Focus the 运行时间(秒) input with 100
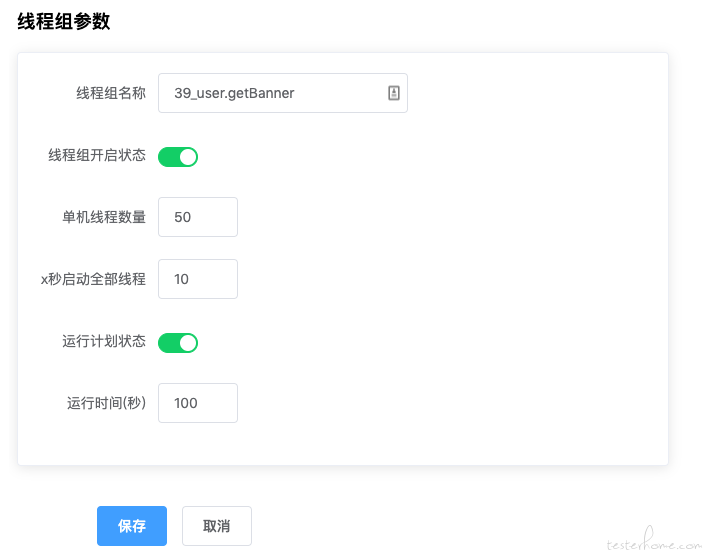The image size is (704, 560). click(x=198, y=403)
